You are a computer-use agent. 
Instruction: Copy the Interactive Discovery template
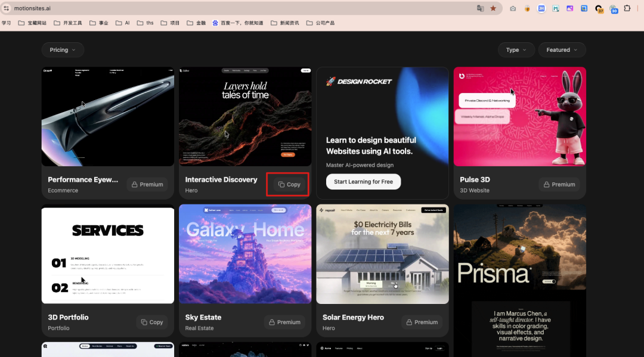coord(289,184)
